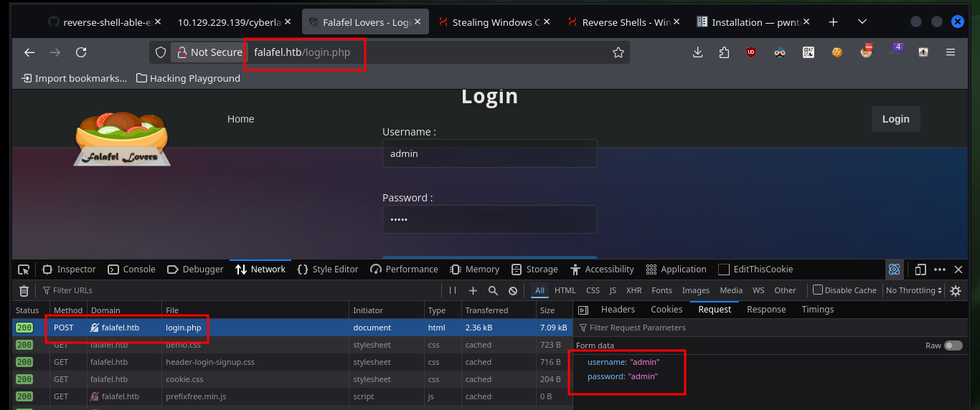
Task: Enable the Disable Cache checkbox
Action: [818, 290]
